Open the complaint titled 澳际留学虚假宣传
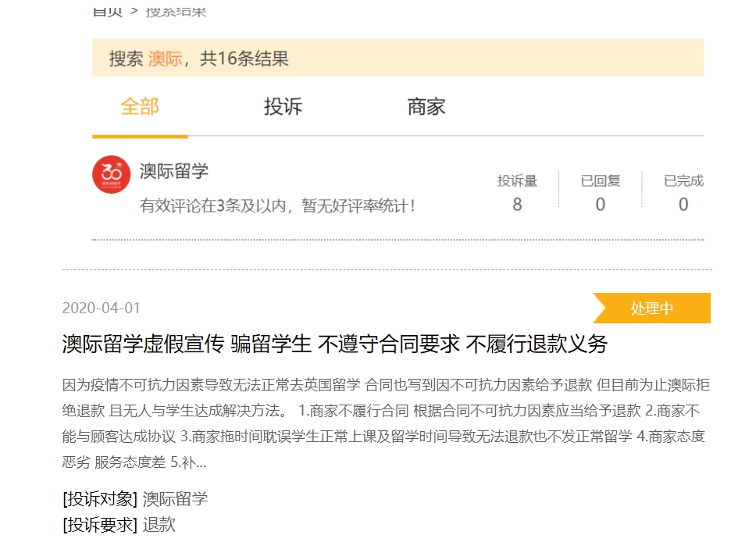 (x=334, y=344)
